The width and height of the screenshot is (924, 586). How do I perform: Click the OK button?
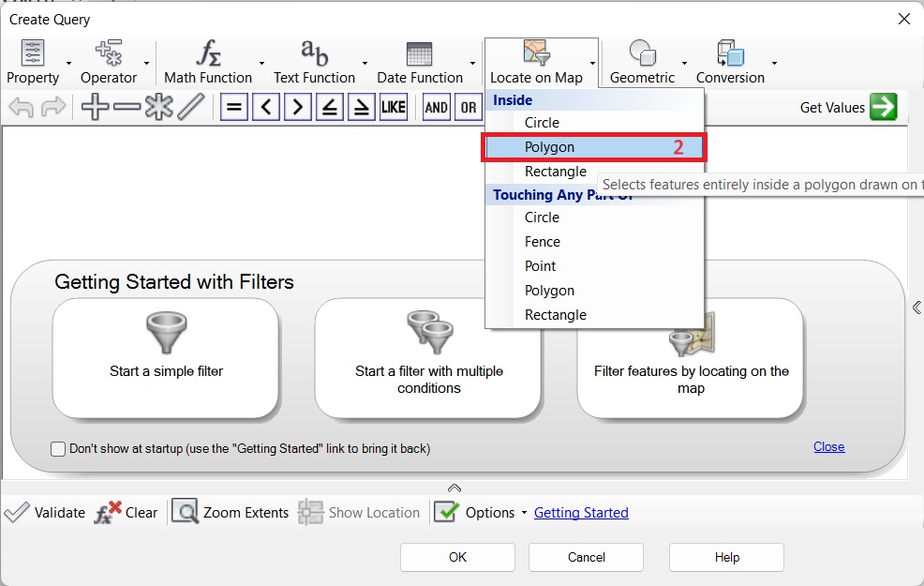(457, 557)
